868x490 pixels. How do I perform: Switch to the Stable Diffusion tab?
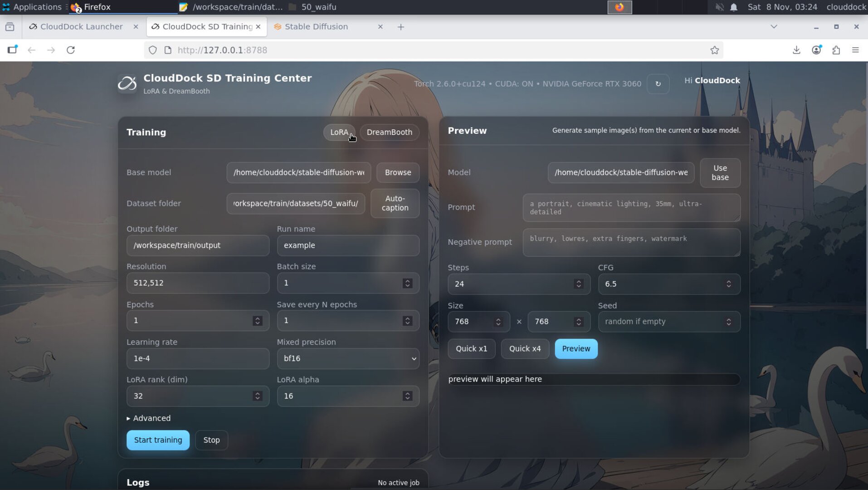pos(316,27)
